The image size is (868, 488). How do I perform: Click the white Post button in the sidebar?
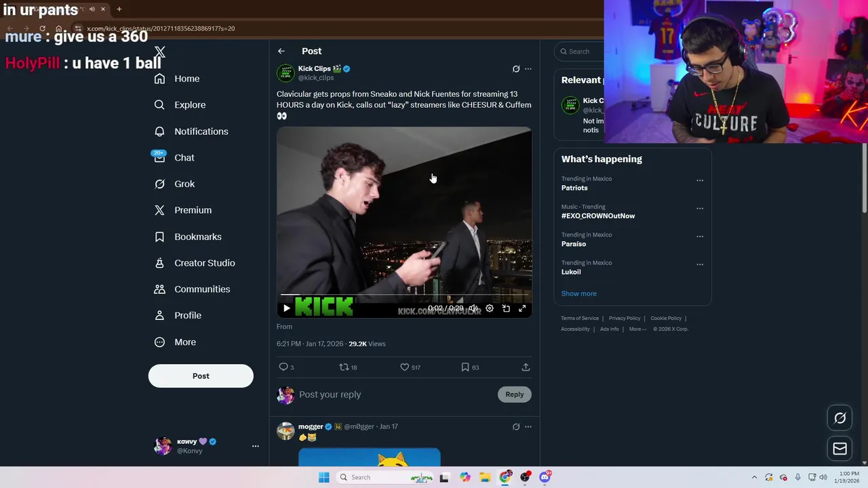tap(201, 376)
